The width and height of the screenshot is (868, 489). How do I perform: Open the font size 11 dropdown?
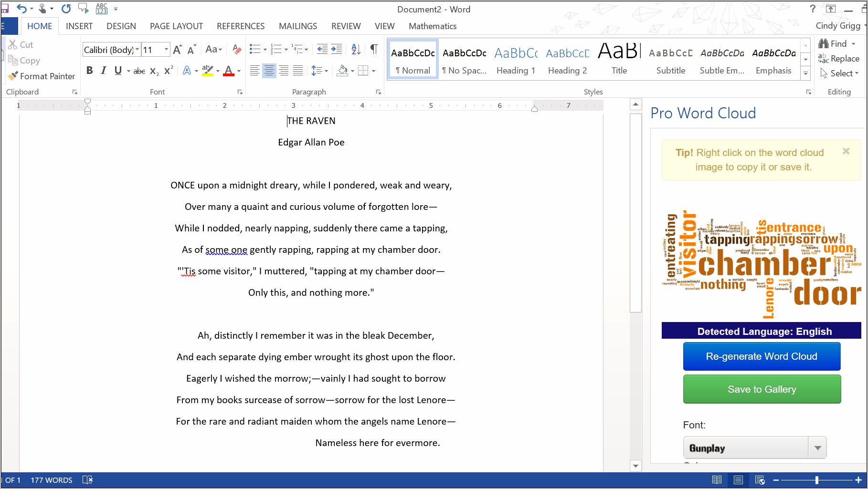[x=166, y=50]
